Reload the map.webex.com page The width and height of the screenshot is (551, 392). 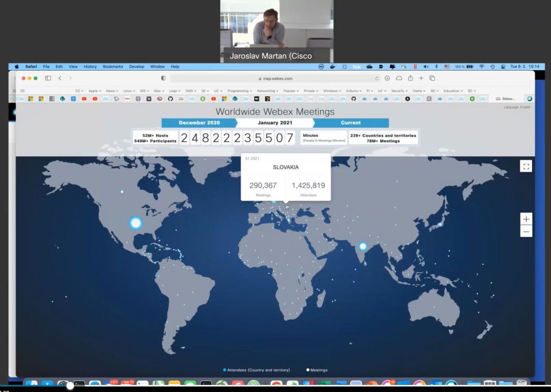click(377, 78)
